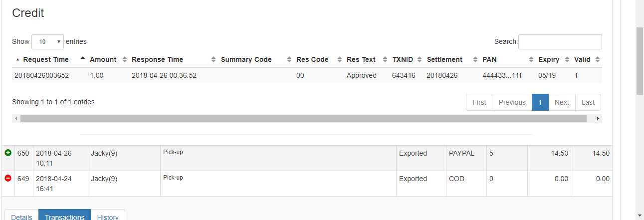644x220 pixels.
Task: Go to the Next page
Action: pos(562,102)
